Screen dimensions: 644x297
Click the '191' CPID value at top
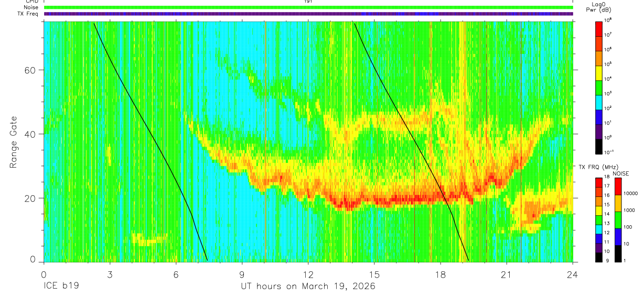[x=308, y=2]
